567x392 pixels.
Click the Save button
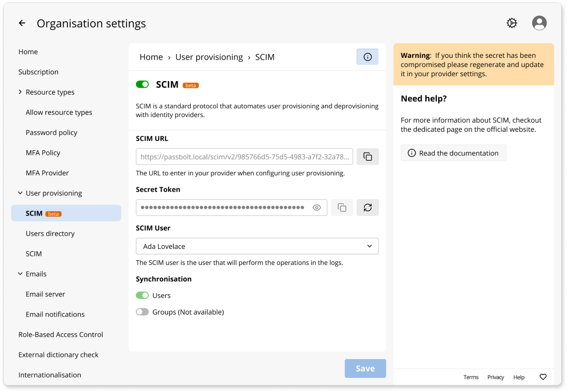365,368
